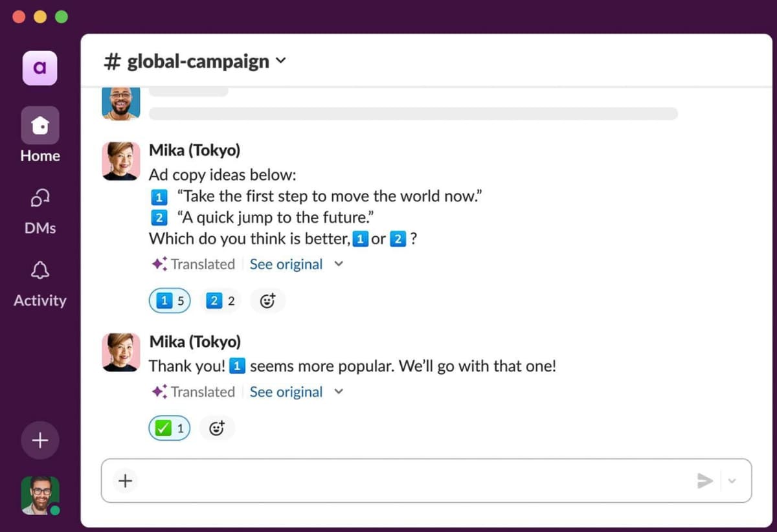Screen dimensions: 777x532
Task: Send the message with the paper-plane icon
Action: coord(705,481)
